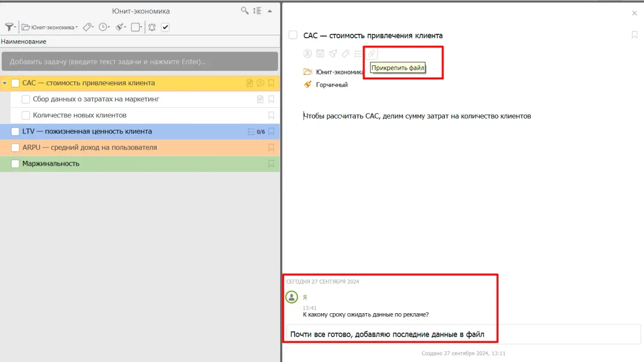Image resolution: width=644 pixels, height=362 pixels.
Task: Click the checklist icon in task details
Action: (358, 53)
